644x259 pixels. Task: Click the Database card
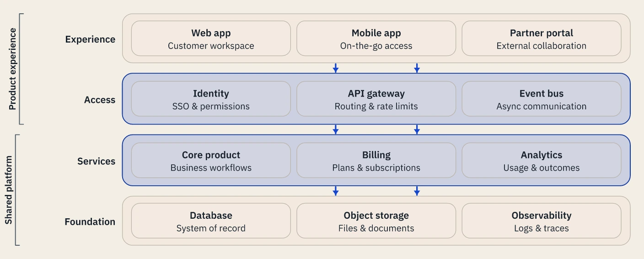[211, 221]
